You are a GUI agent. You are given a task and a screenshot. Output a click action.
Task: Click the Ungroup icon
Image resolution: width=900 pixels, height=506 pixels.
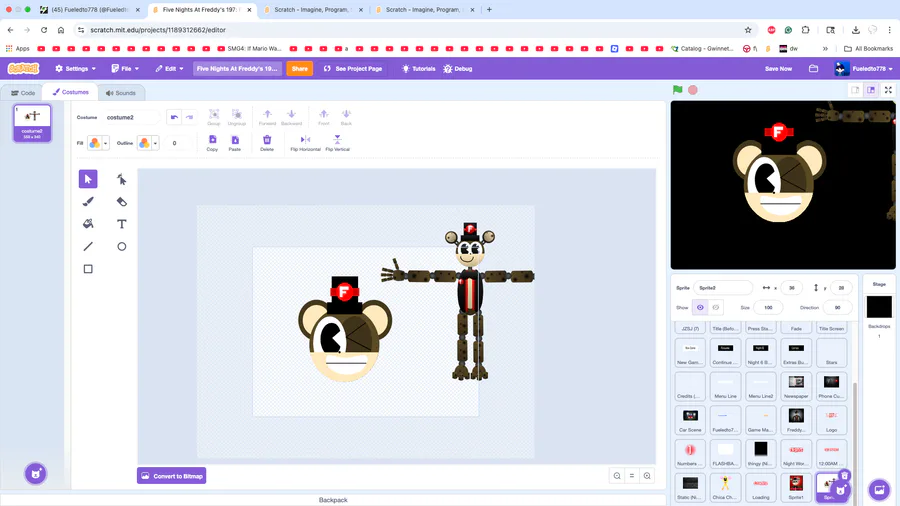tap(236, 117)
